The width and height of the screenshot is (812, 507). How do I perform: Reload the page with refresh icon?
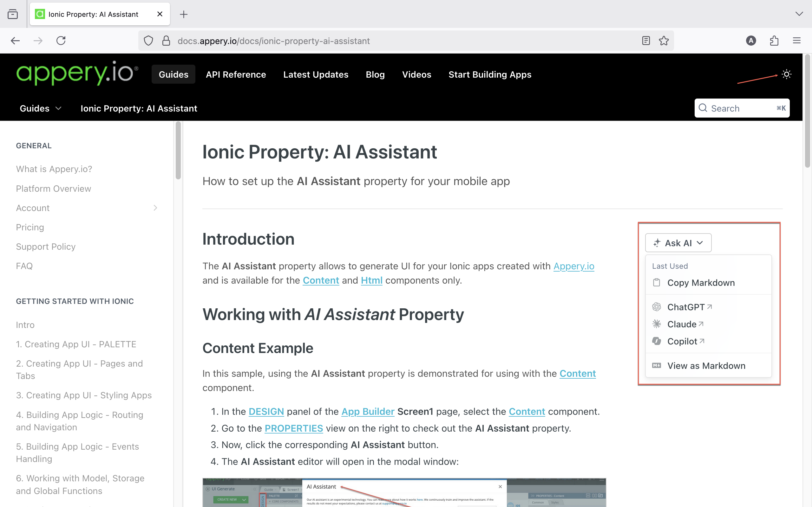pyautogui.click(x=61, y=41)
